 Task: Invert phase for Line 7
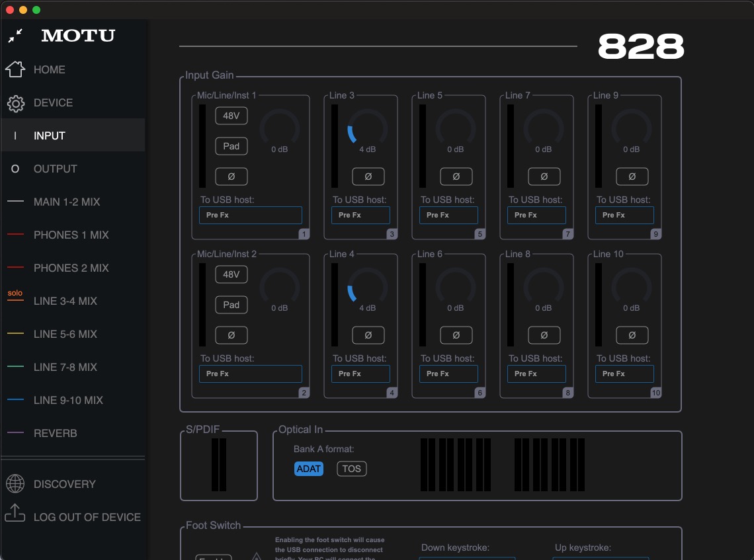click(544, 177)
